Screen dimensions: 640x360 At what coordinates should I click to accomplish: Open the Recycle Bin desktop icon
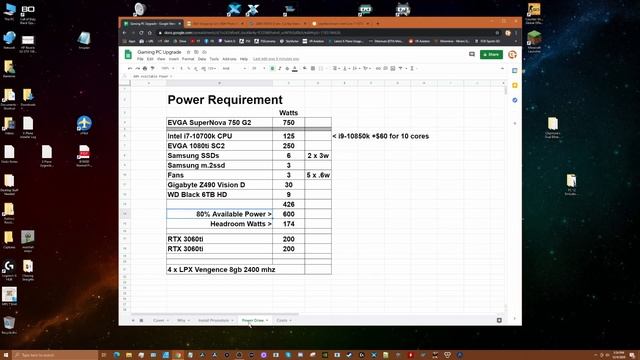(9, 325)
